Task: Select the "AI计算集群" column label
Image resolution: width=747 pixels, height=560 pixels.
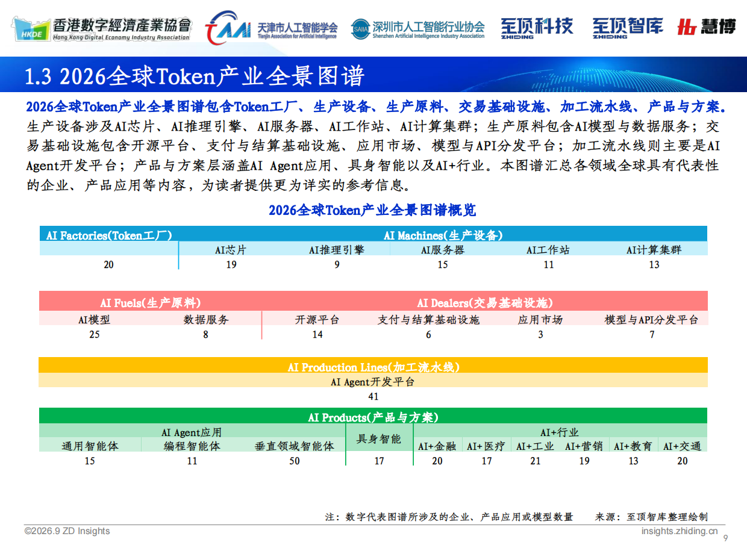Action: pos(654,249)
